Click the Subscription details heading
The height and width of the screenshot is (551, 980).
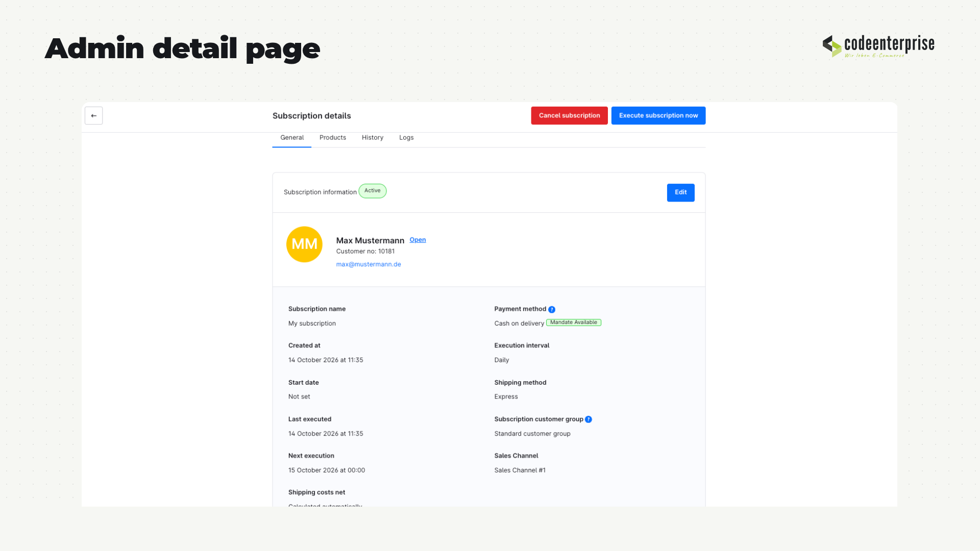coord(312,116)
